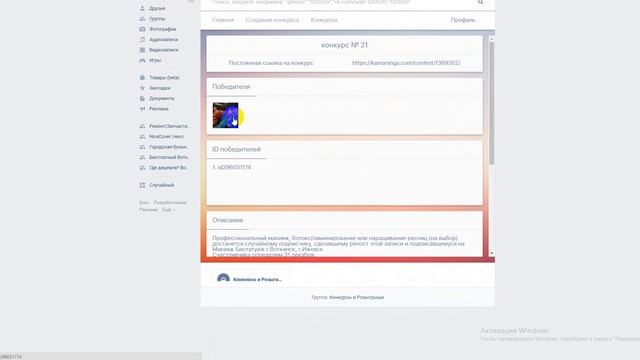Click the ID победителей section heading
The width and height of the screenshot is (640, 360).
coord(236,149)
